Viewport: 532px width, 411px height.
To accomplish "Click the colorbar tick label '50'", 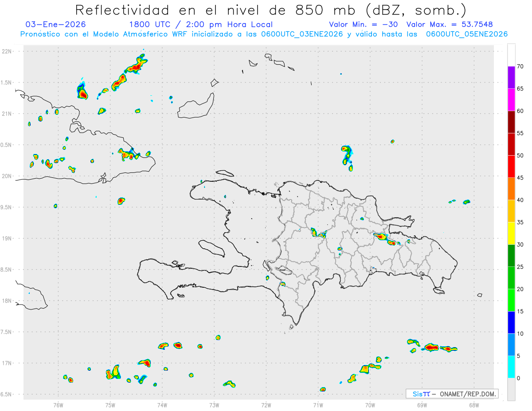I will [x=520, y=156].
